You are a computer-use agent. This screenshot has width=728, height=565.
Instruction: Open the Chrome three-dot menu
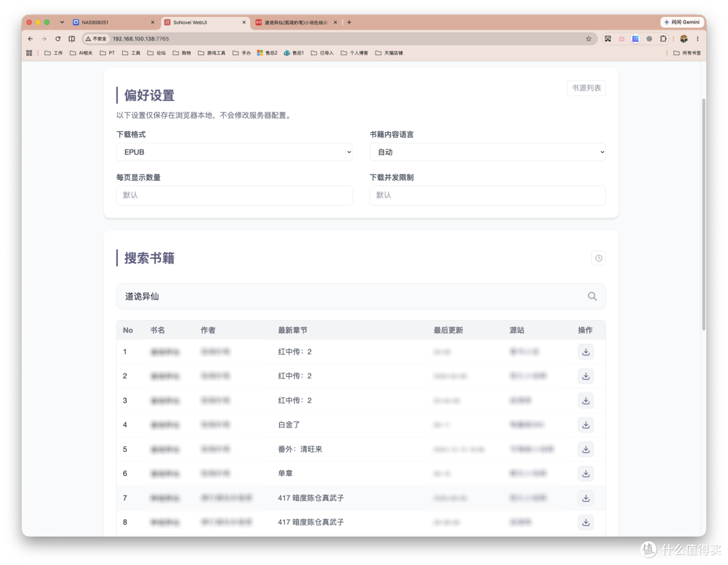(x=698, y=39)
